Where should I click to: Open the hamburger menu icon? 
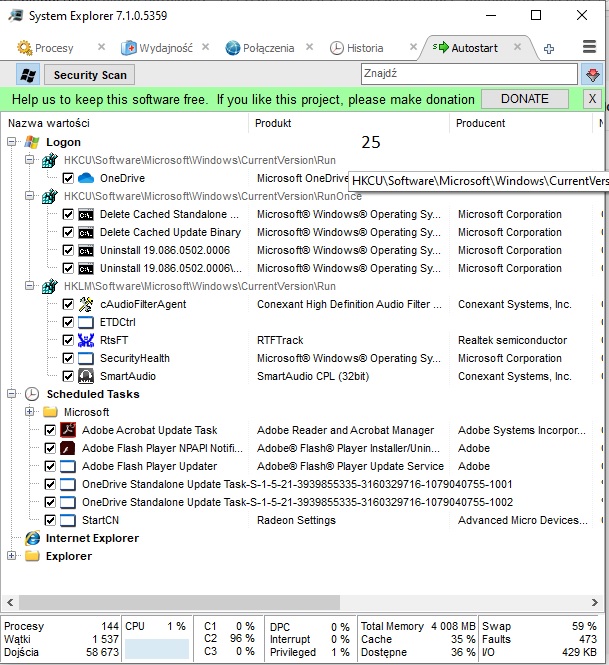[589, 47]
